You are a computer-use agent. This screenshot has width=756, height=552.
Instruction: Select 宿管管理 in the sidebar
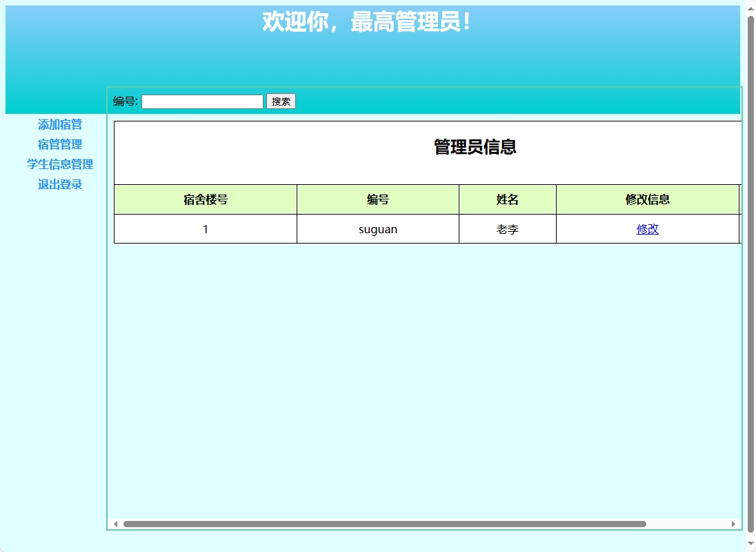(x=60, y=144)
